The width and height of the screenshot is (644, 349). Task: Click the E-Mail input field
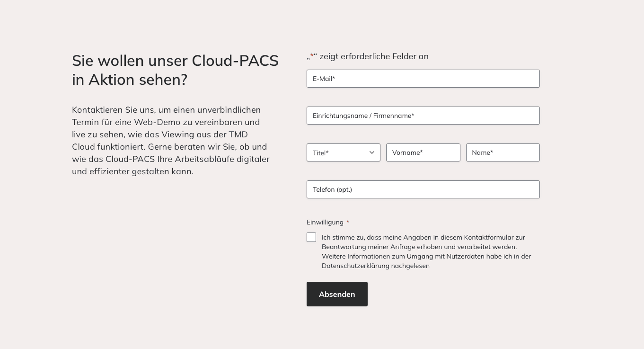pyautogui.click(x=423, y=79)
